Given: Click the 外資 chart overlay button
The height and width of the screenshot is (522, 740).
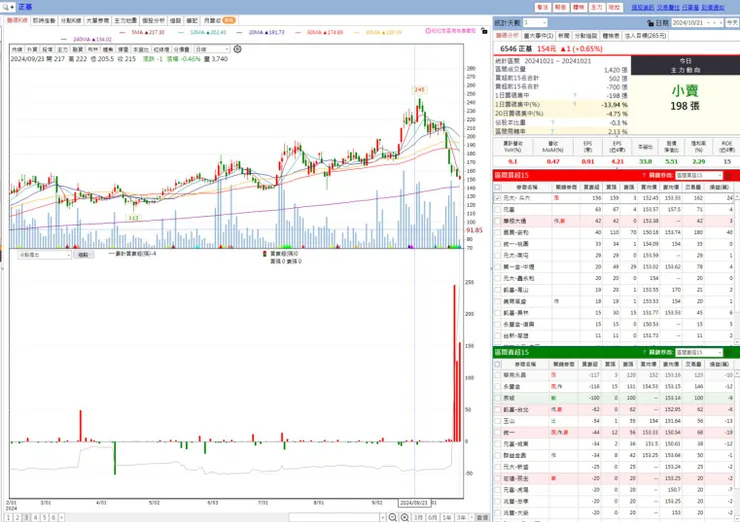Looking at the screenshot, I should (x=32, y=49).
